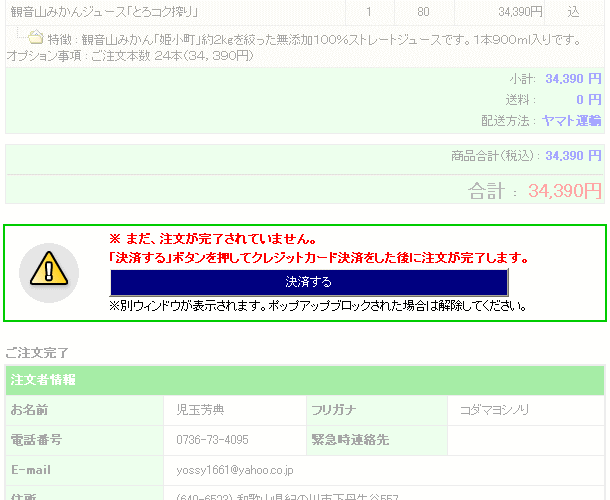The height and width of the screenshot is (500, 610).
Task: Click the cell showing 80
Action: [424, 12]
